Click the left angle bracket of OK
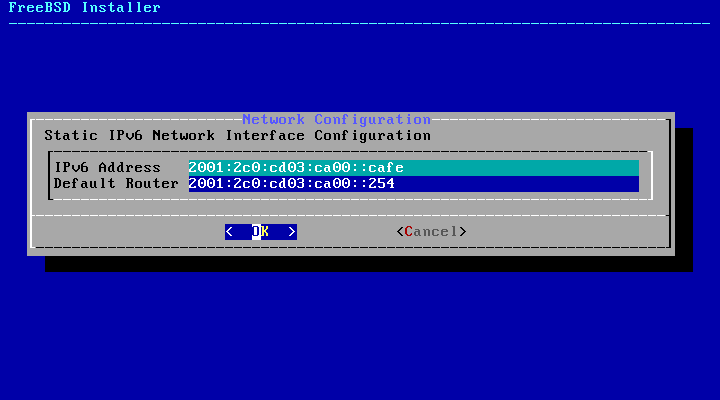This screenshot has height=400, width=720. [229, 232]
